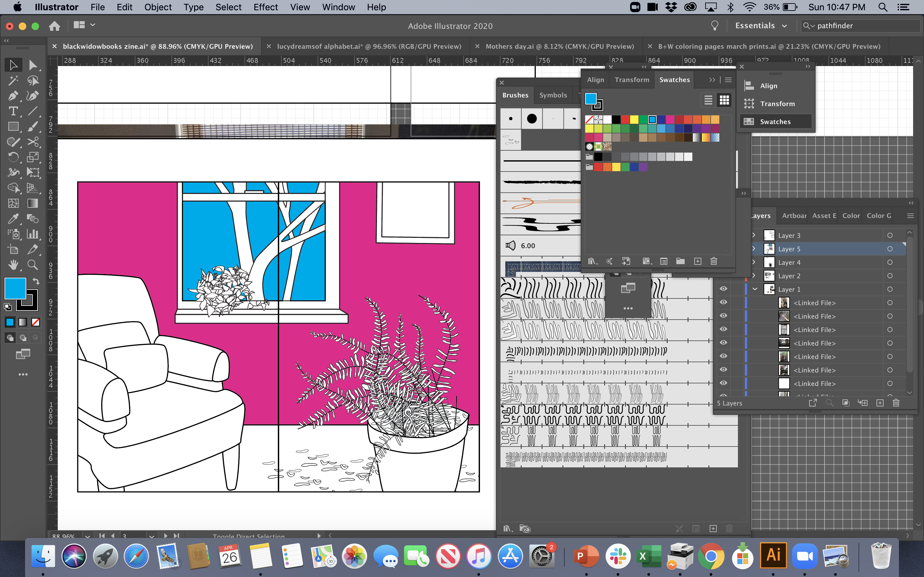Pick the yellow swatch in Swatches panel

pyautogui.click(x=634, y=120)
